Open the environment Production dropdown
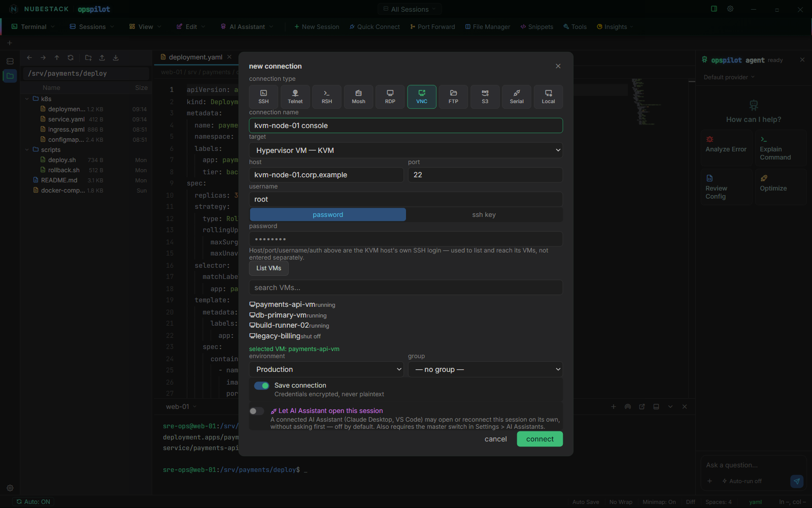The image size is (812, 508). click(x=326, y=369)
